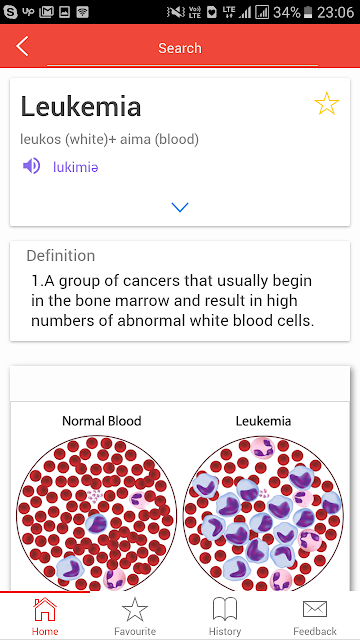
Task: Click the Search input field
Action: click(x=182, y=49)
